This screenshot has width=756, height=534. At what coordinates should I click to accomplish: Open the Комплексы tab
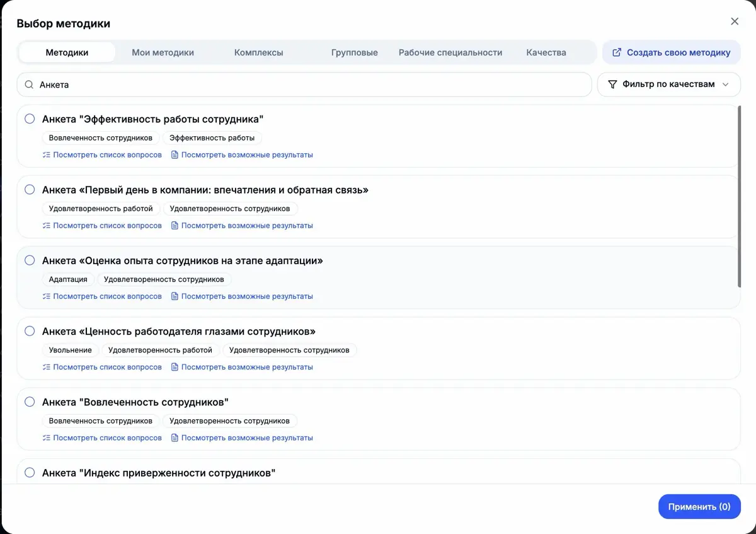258,52
